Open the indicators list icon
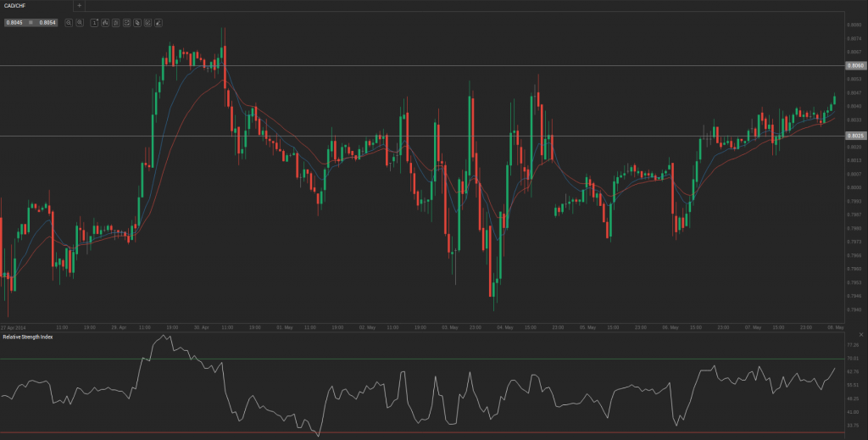This screenshot has width=868, height=440. pyautogui.click(x=115, y=22)
